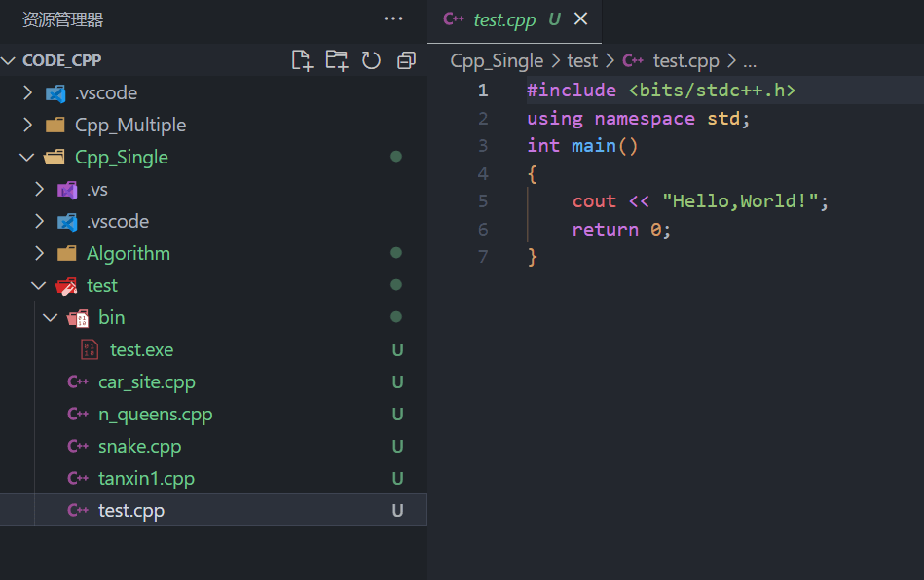Click Cpp_Single in the breadcrumb
This screenshot has width=924, height=580.
tap(497, 61)
